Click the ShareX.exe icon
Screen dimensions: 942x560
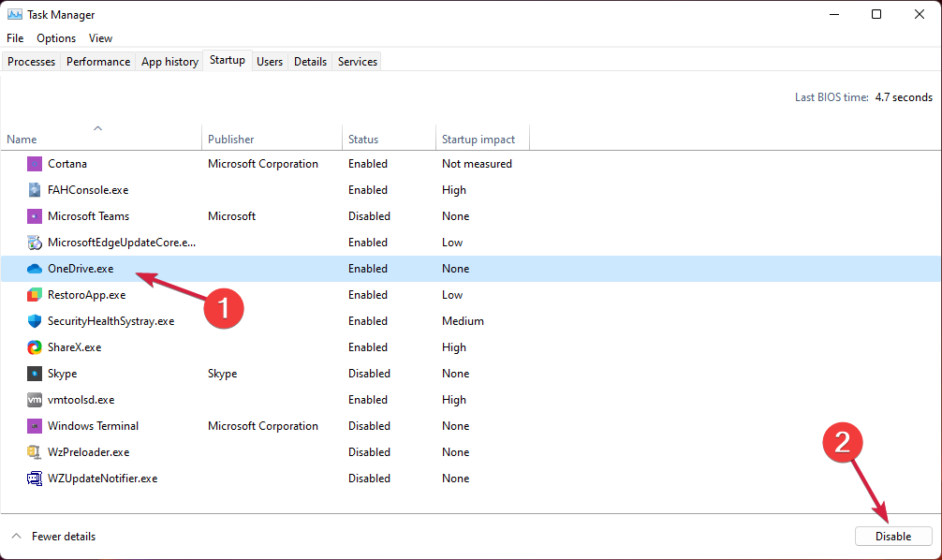(x=35, y=347)
